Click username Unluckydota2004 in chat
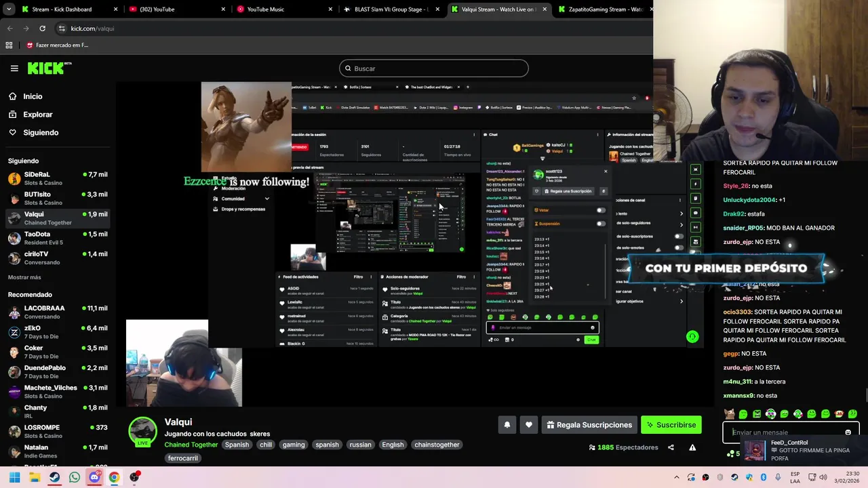This screenshot has width=868, height=488. pyautogui.click(x=749, y=200)
